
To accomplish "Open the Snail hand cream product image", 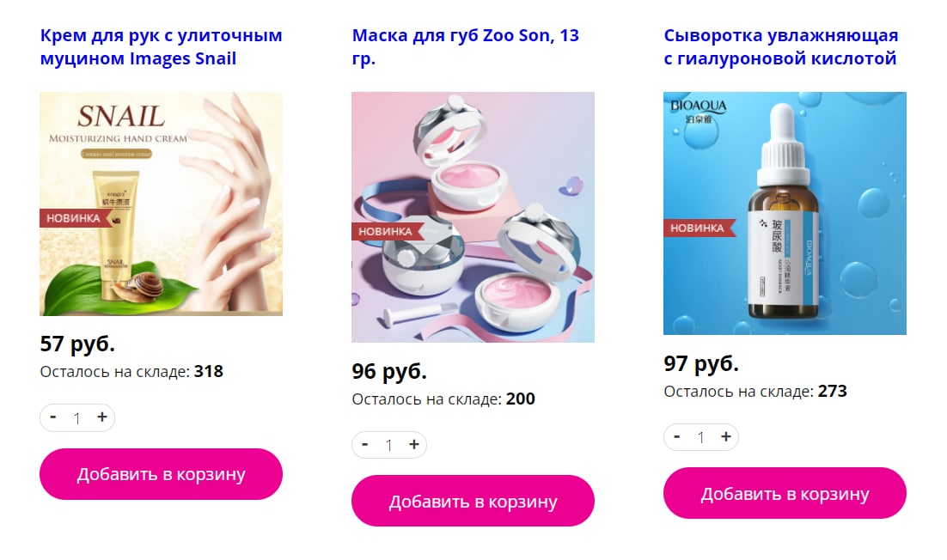I will click(x=162, y=204).
